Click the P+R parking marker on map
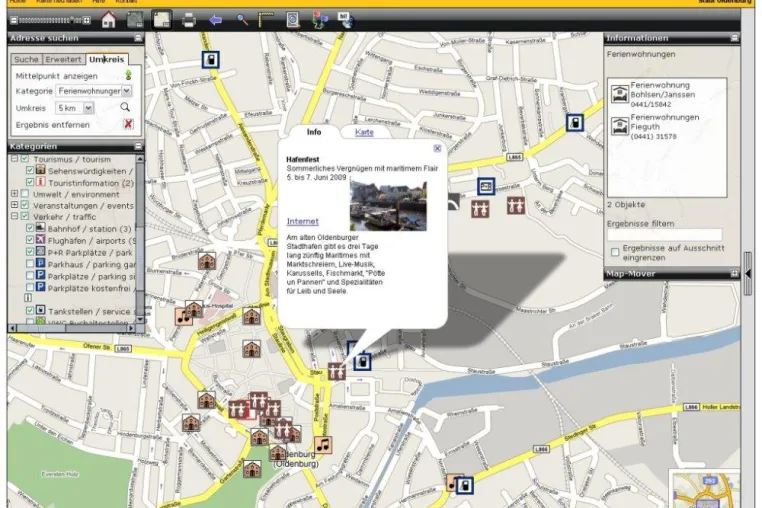 [x=486, y=186]
